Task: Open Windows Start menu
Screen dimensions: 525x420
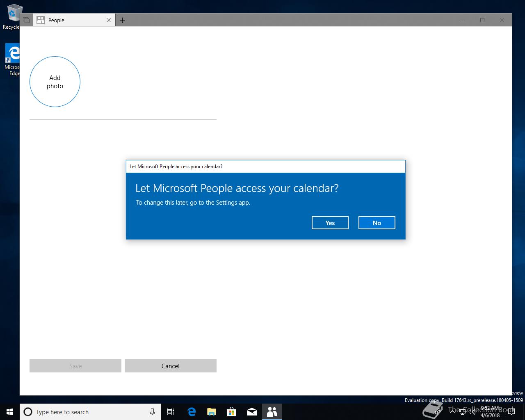Action: pos(10,412)
